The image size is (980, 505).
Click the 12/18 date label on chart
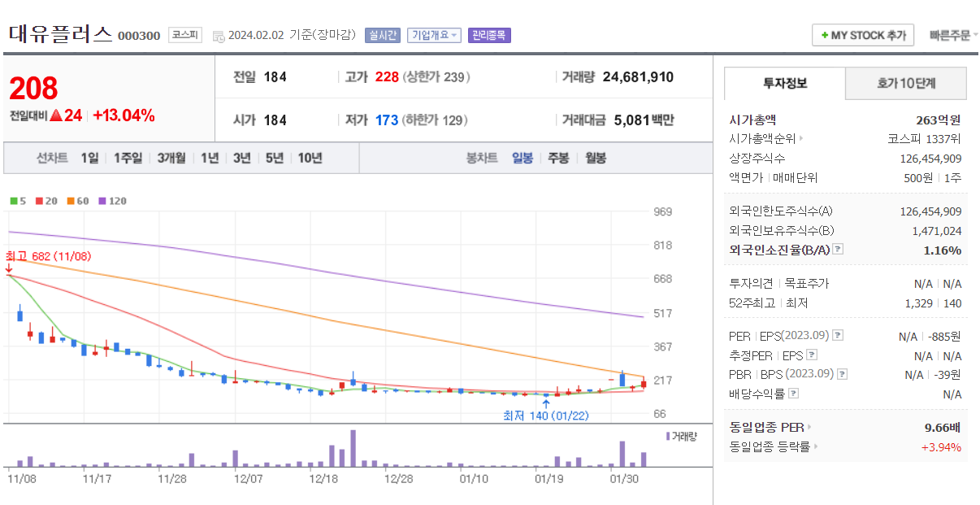[323, 479]
